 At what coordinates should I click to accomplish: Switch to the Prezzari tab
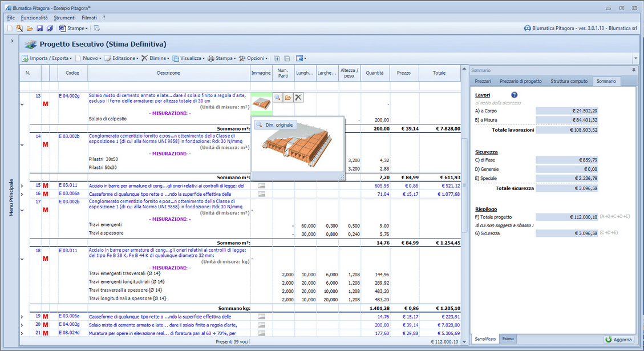pos(483,82)
